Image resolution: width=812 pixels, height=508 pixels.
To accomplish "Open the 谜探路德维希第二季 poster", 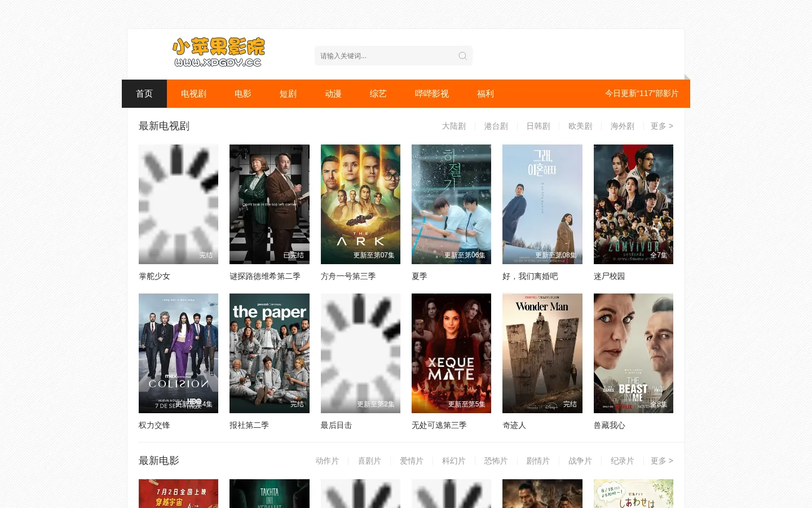I will (270, 204).
